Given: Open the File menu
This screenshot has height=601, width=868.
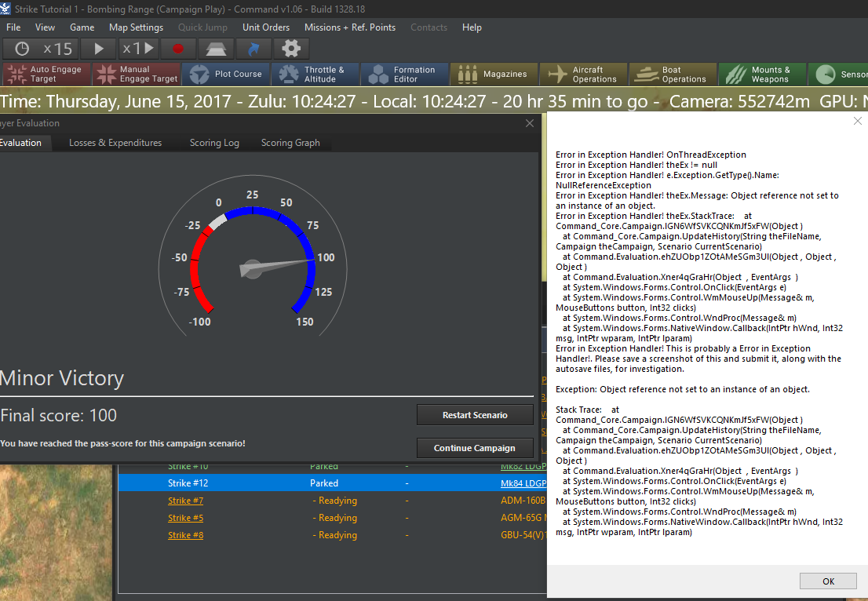Looking at the screenshot, I should [x=13, y=27].
